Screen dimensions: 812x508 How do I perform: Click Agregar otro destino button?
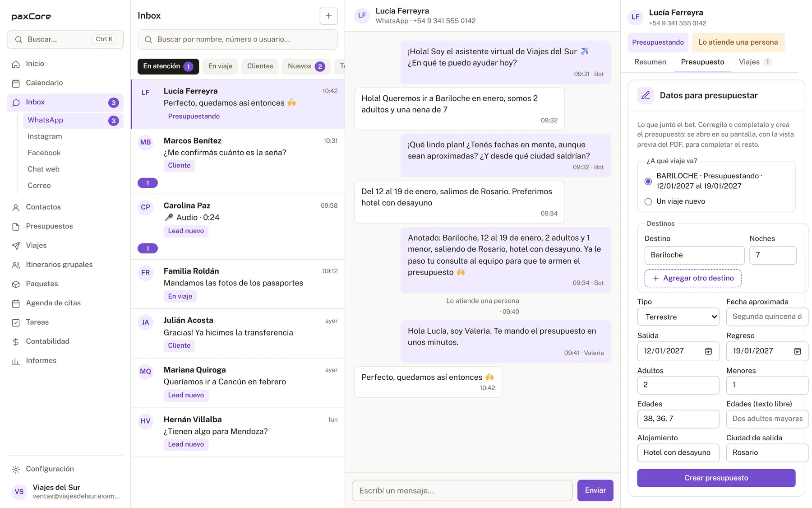point(692,278)
